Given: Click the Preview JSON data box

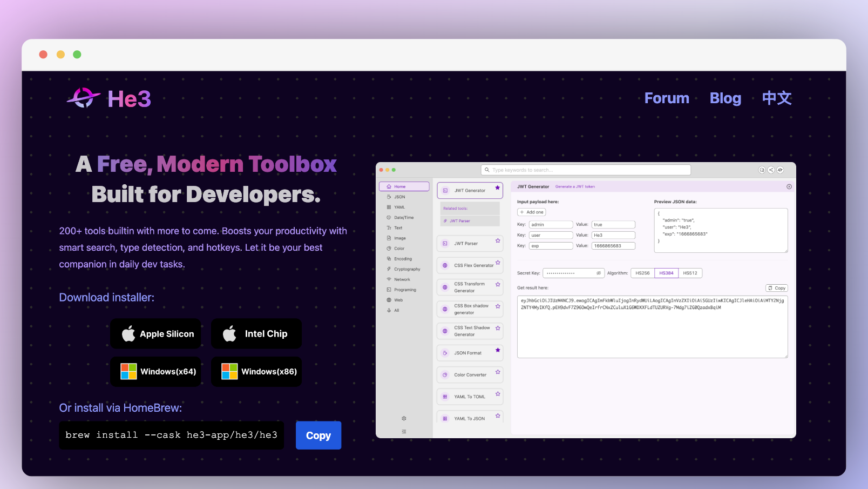Looking at the screenshot, I should click(721, 230).
